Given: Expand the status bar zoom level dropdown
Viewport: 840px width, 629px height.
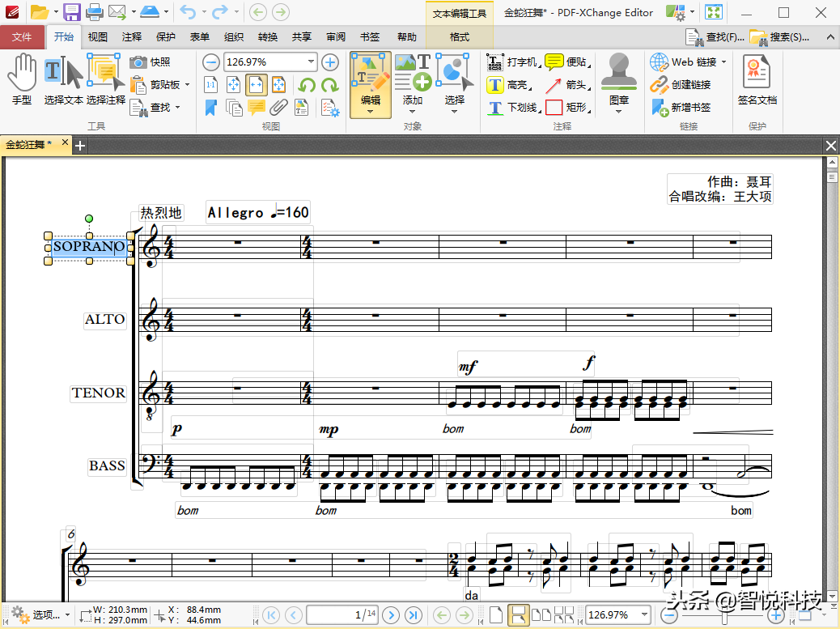Looking at the screenshot, I should 644,614.
